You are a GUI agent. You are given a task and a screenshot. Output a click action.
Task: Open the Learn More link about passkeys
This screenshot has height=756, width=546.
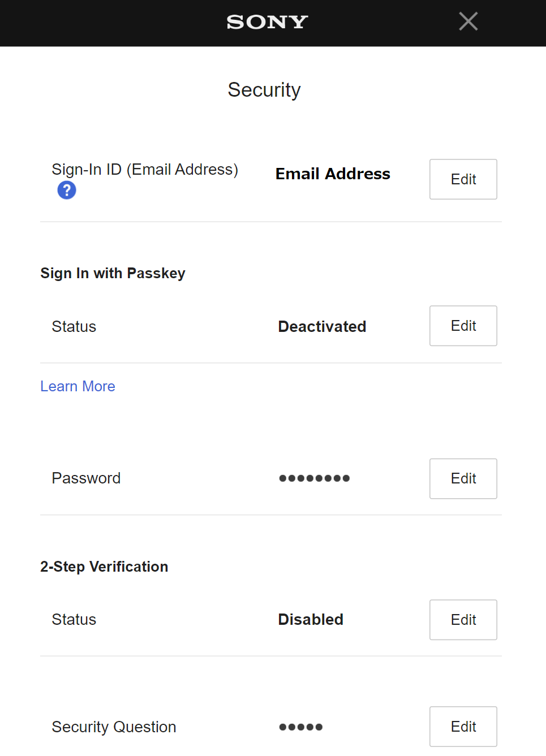click(78, 386)
